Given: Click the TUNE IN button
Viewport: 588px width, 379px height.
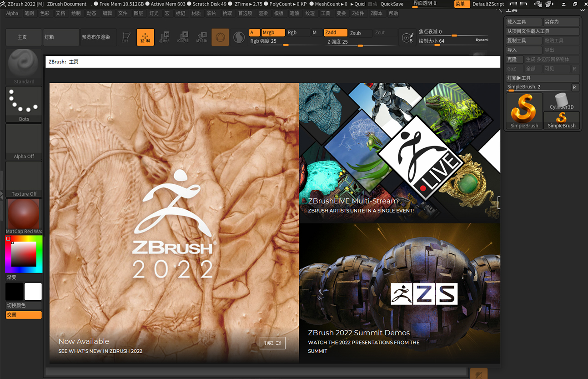Looking at the screenshot, I should pyautogui.click(x=272, y=343).
